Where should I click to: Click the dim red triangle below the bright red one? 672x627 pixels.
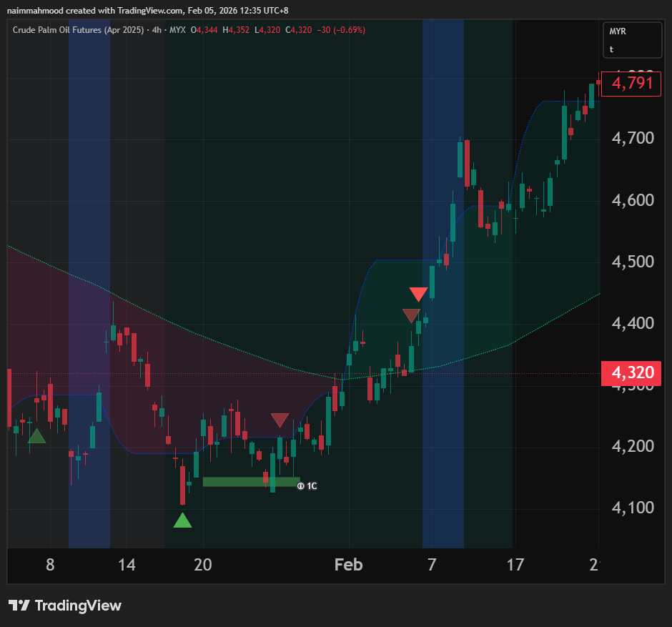point(411,315)
